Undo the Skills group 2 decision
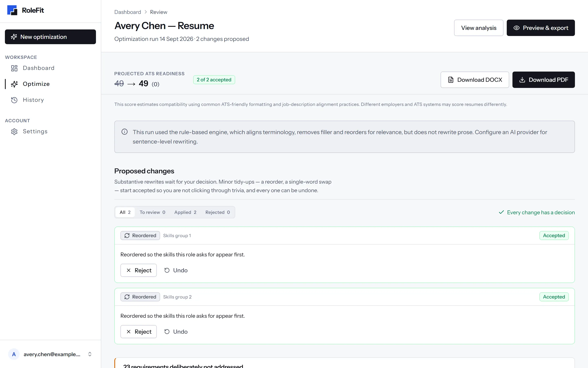 (x=176, y=331)
